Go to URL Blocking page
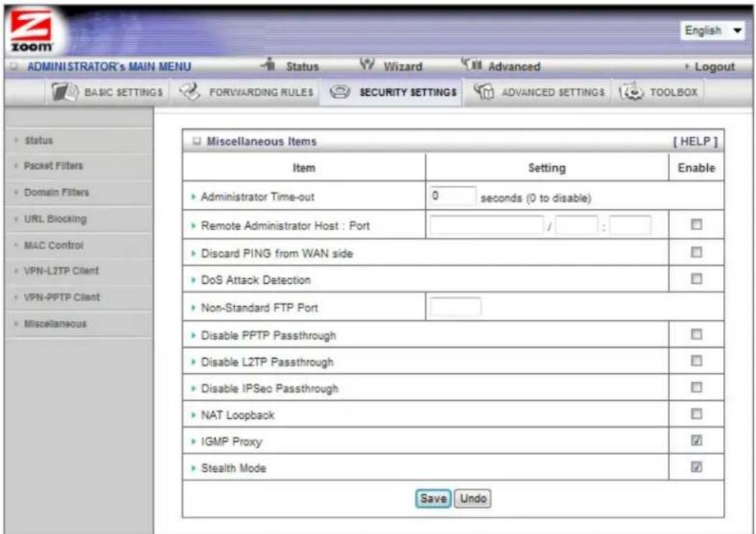The width and height of the screenshot is (756, 534). click(x=55, y=218)
